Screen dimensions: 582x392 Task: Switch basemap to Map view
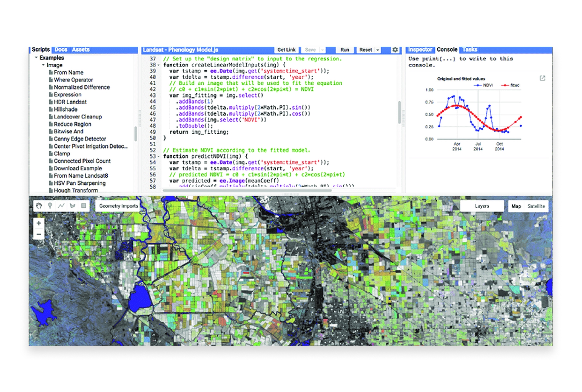pos(517,206)
